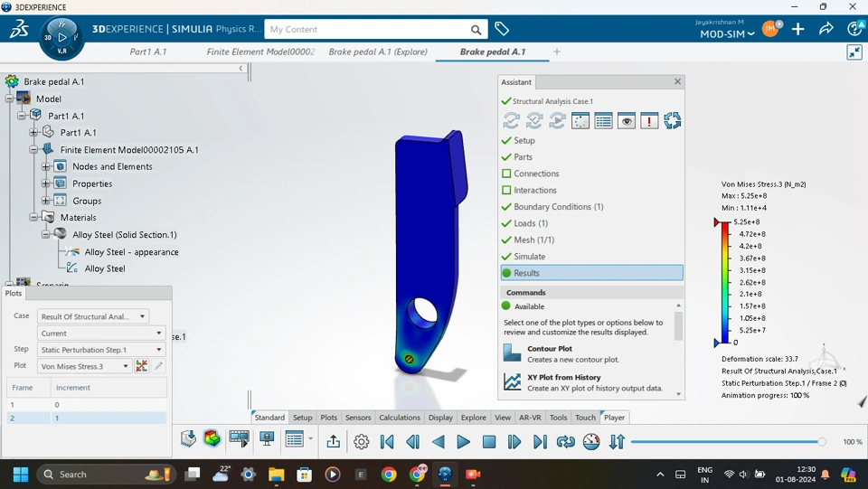The image size is (868, 489).
Task: Click the diagnostics exclamation window icon
Action: [649, 120]
